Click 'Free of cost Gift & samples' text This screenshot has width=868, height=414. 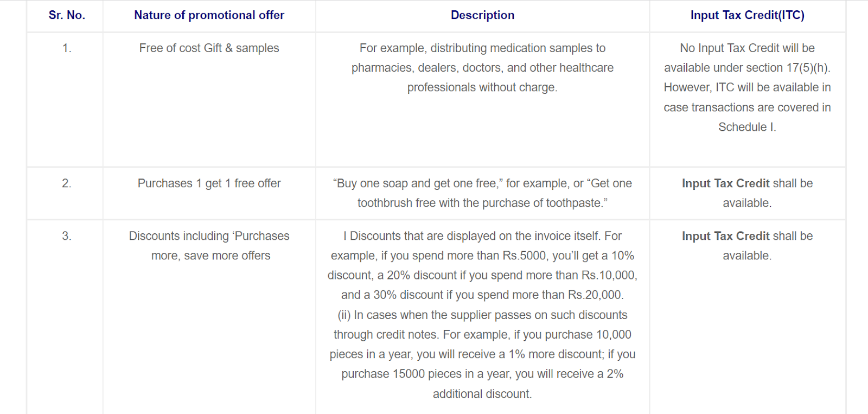[209, 48]
